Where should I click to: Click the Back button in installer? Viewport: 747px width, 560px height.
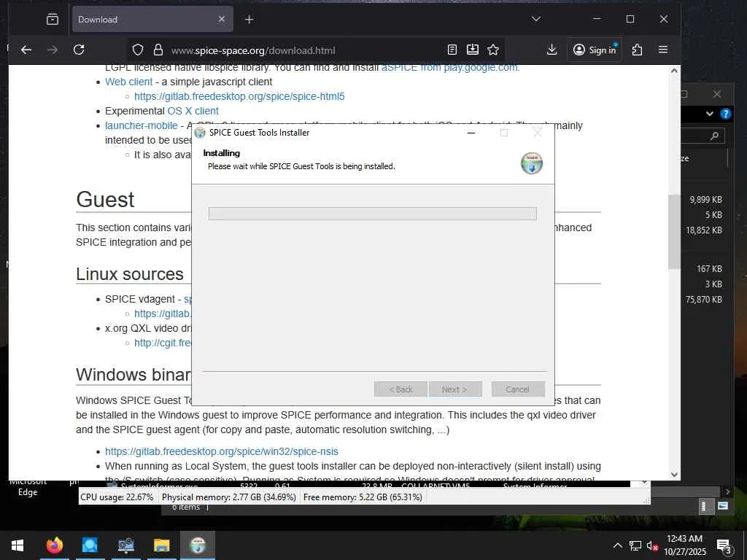(400, 389)
